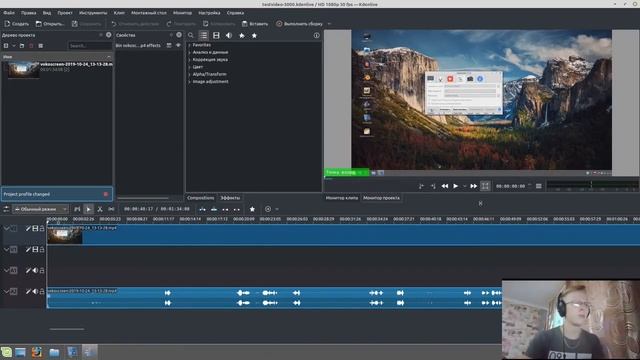Dismiss the Project profile changed message
This screenshot has height=360, width=640.
click(x=106, y=194)
